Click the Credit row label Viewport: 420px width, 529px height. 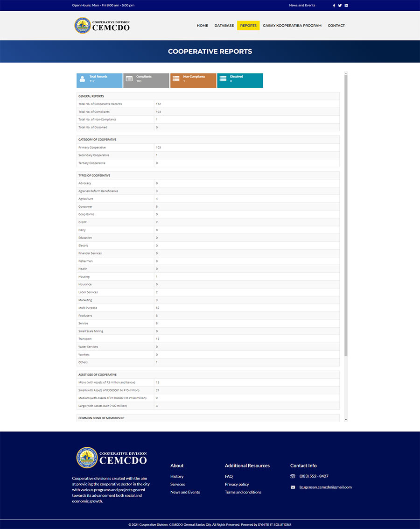83,222
